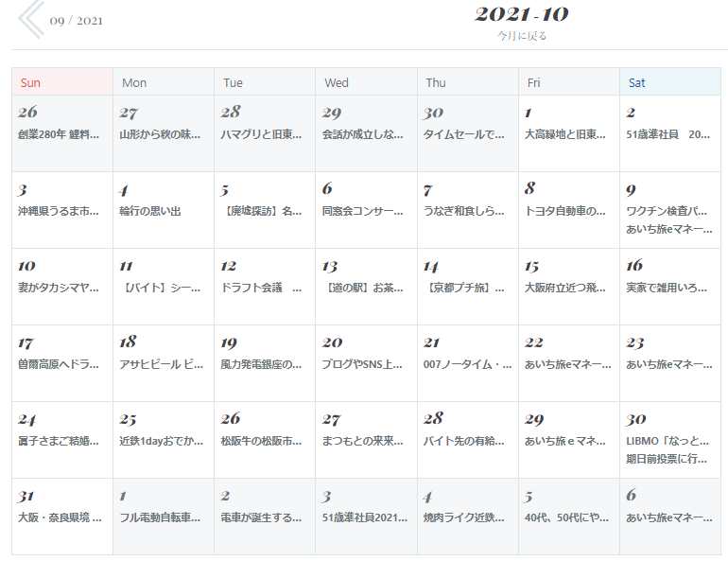Image resolution: width=728 pixels, height=561 pixels.
Task: Open the post 大高緑地と旧東...
Action: 565,134
